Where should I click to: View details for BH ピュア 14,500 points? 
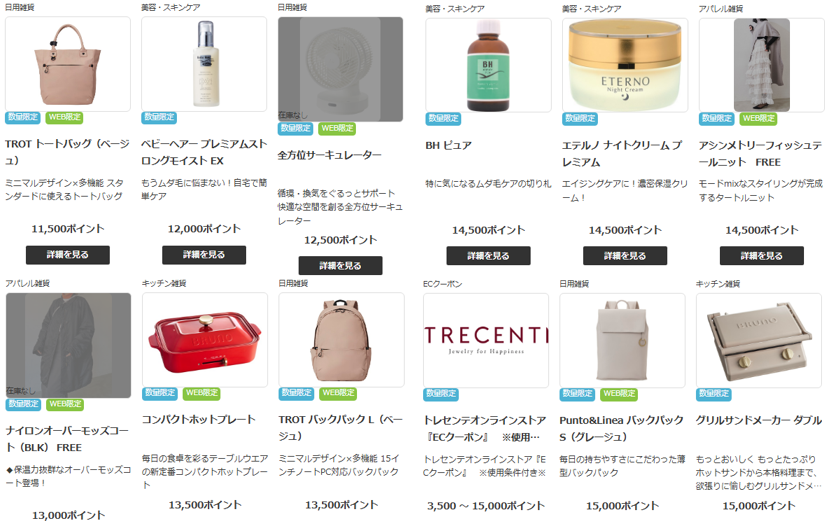click(488, 256)
